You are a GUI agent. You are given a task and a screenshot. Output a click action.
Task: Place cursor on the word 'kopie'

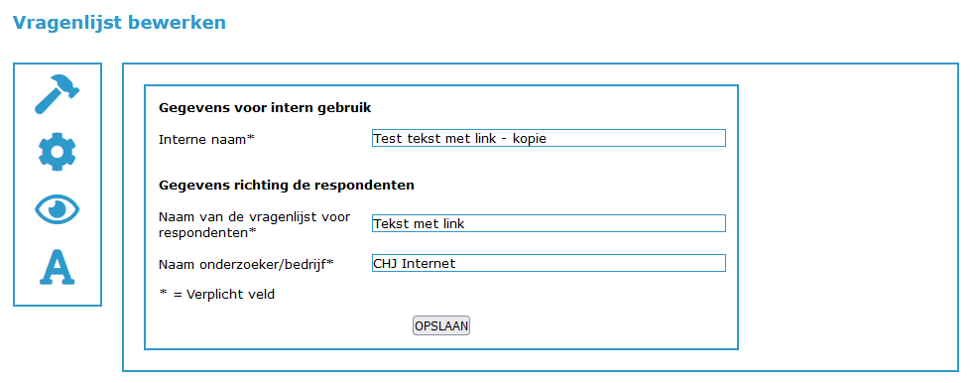tap(529, 139)
